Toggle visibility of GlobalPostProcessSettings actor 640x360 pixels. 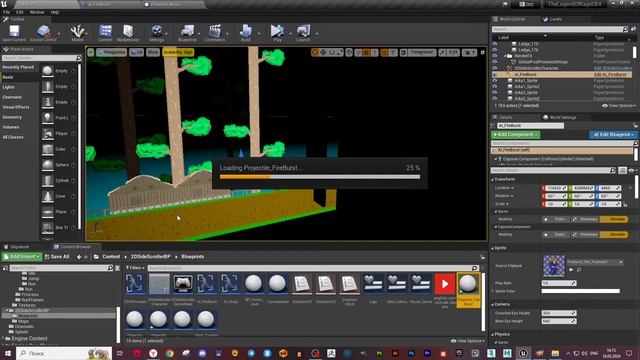pos(495,62)
